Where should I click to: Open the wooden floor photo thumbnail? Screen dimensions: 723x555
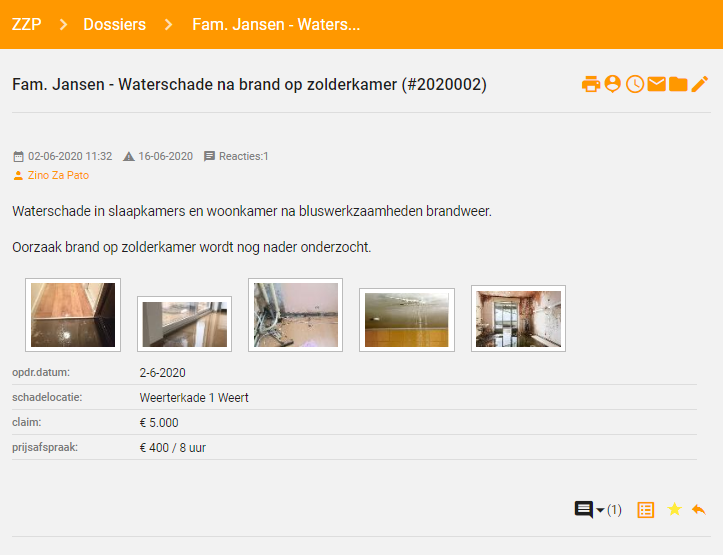point(73,315)
